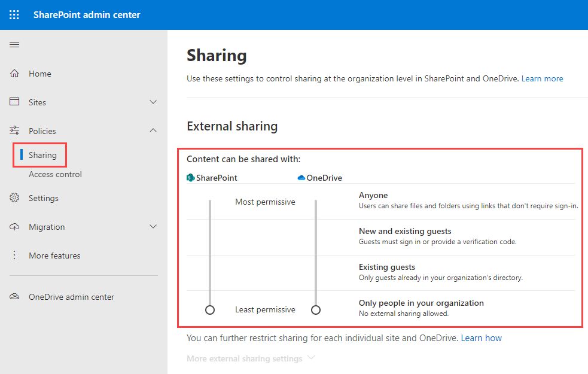Click the SharePoint slider track near Most permissive
Image resolution: width=588 pixels, height=374 pixels.
(x=210, y=203)
